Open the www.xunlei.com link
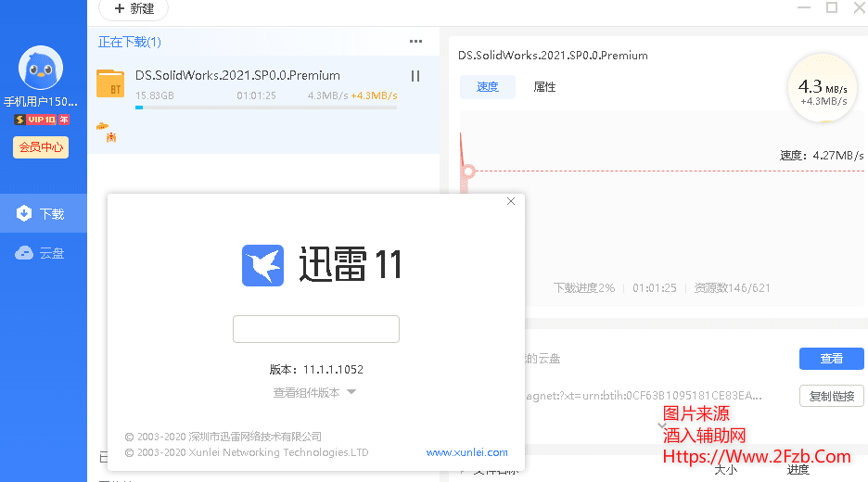The image size is (868, 482). click(x=466, y=452)
